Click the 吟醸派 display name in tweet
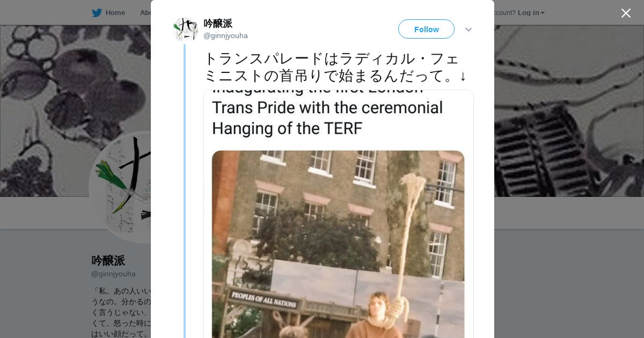 point(218,24)
